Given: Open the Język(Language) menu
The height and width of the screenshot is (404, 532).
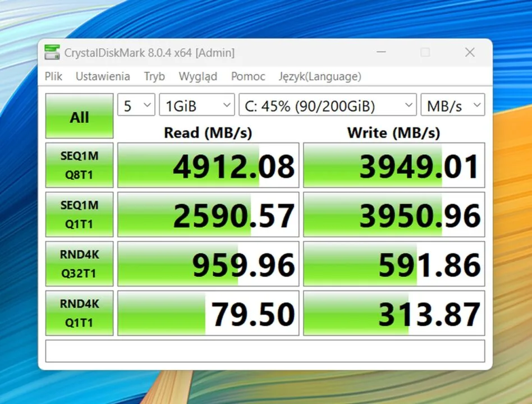Looking at the screenshot, I should pos(320,76).
